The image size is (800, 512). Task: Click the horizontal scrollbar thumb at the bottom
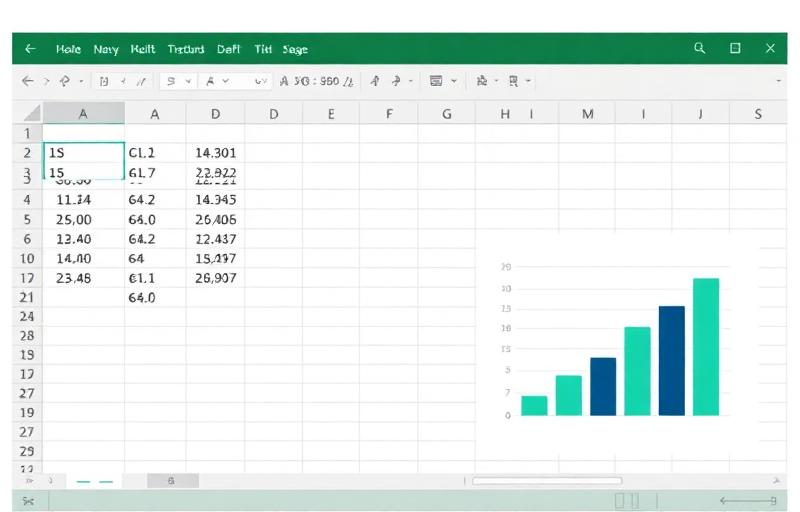tap(547, 480)
